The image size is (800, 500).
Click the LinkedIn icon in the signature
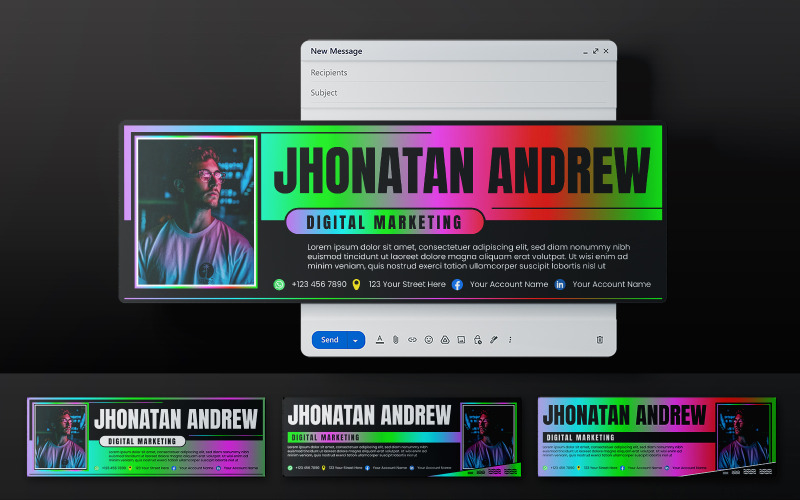coord(560,285)
